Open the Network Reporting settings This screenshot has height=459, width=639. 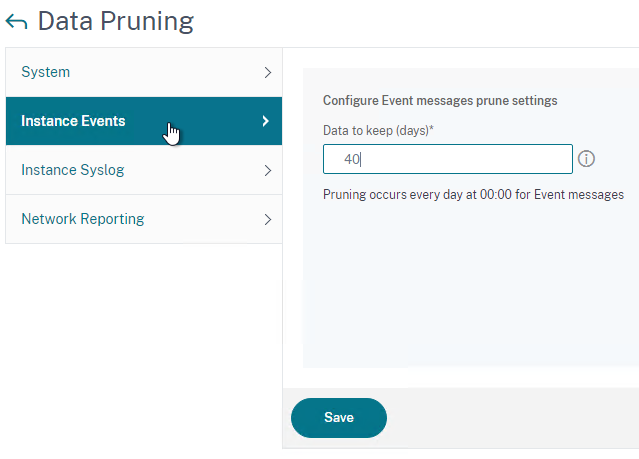point(144,219)
